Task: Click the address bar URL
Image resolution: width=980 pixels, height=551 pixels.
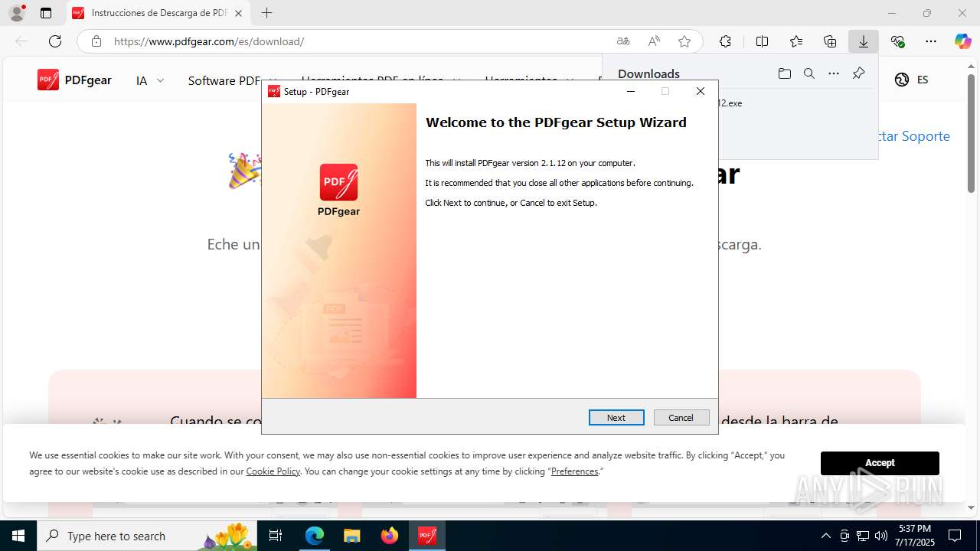Action: 209,41
